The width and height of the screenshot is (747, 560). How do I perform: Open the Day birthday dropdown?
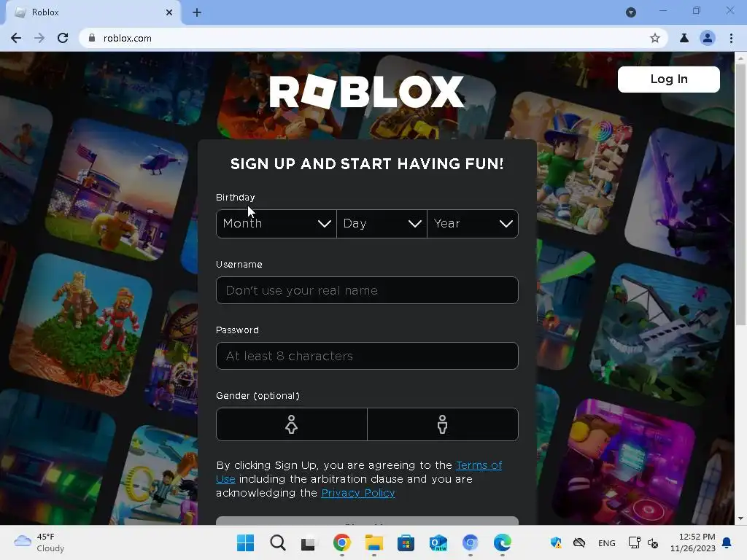(x=382, y=223)
